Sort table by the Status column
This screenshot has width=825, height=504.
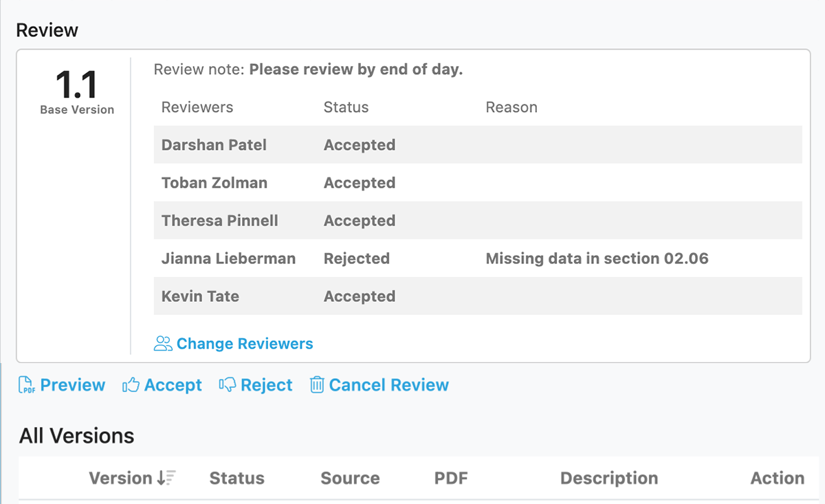(236, 478)
